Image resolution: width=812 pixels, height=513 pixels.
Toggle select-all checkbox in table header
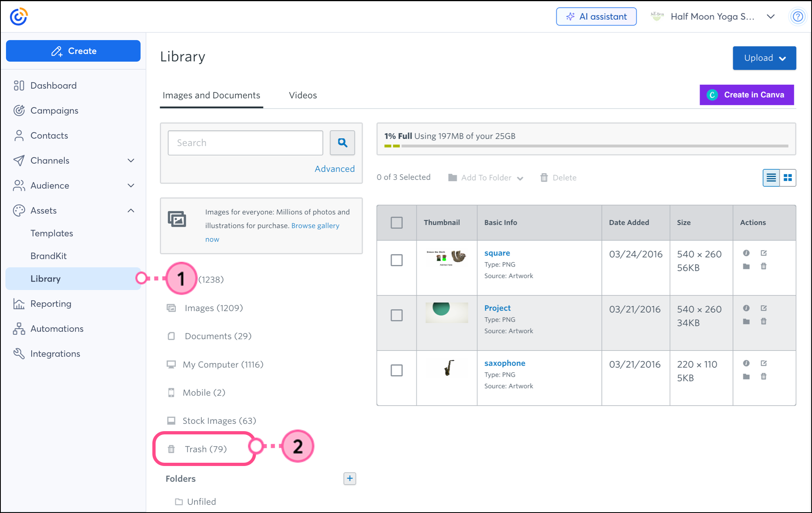coord(397,222)
